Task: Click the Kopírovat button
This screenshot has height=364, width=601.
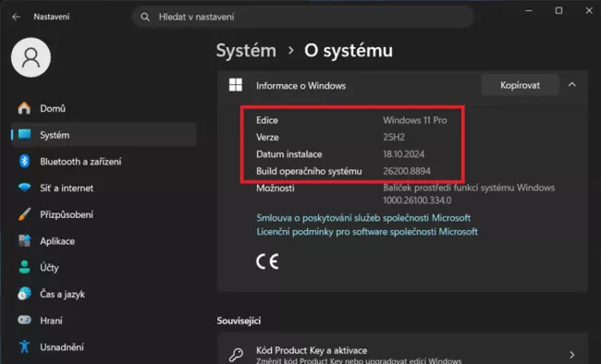Action: (x=520, y=85)
